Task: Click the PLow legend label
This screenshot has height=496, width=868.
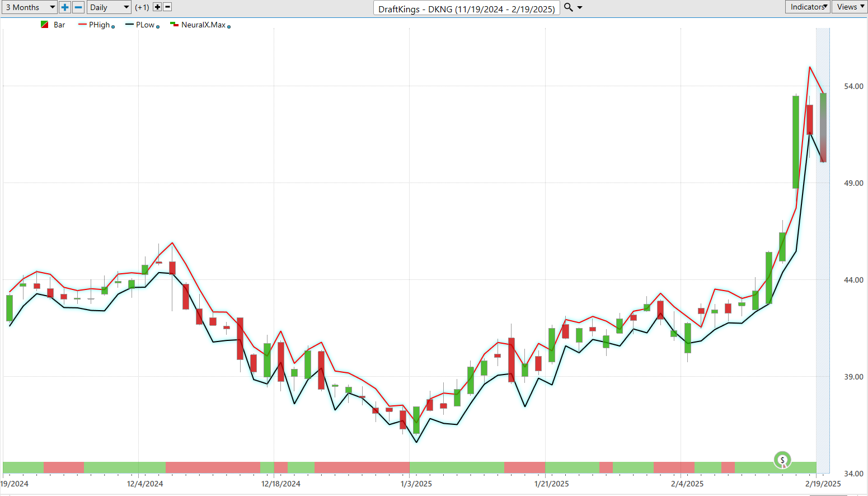Action: click(145, 25)
